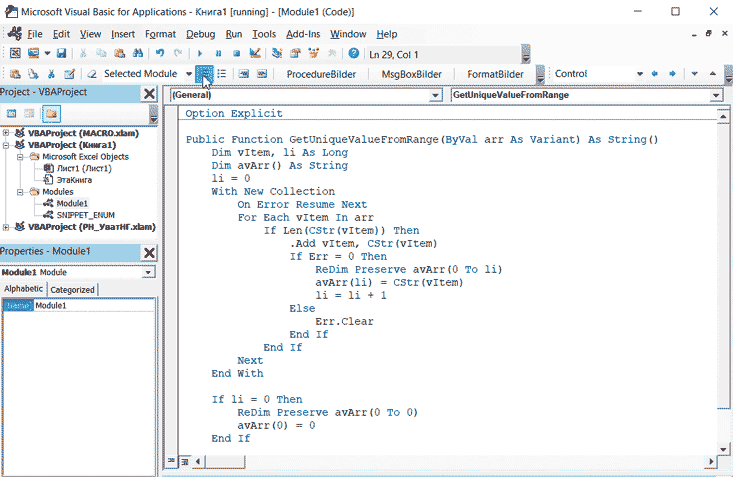Click the blue left arrow next to Control

point(654,74)
